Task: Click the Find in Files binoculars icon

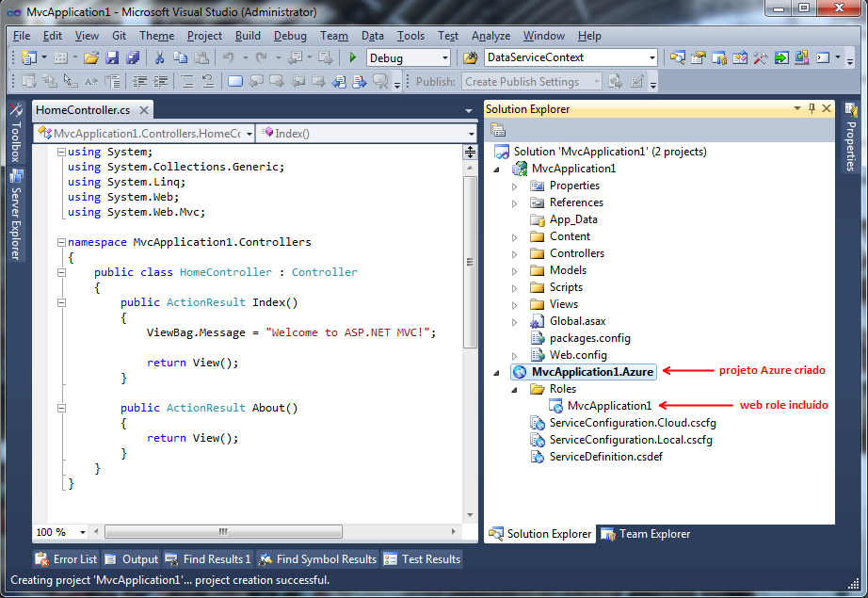Action: click(x=470, y=57)
